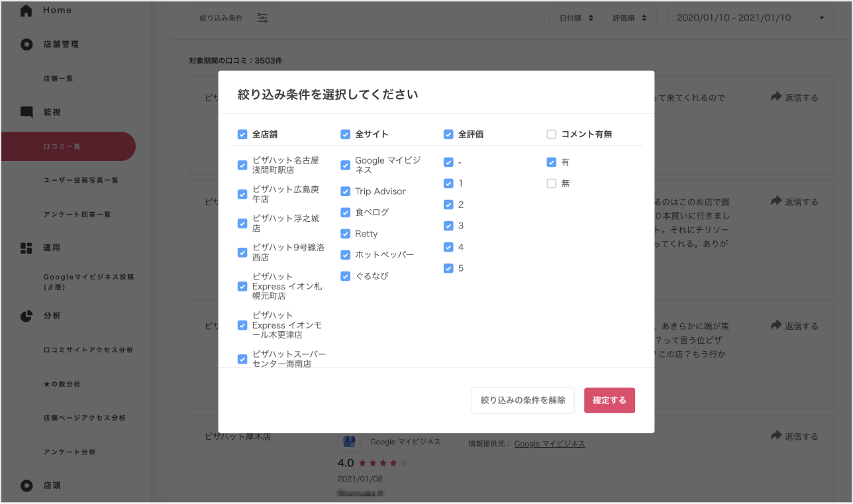This screenshot has height=504, width=853.
Task: Enable the コメント有無 checkbox
Action: [x=551, y=134]
